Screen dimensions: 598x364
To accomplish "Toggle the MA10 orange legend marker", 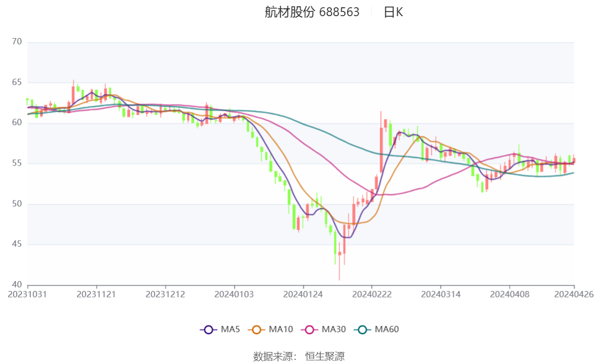I will [x=256, y=330].
